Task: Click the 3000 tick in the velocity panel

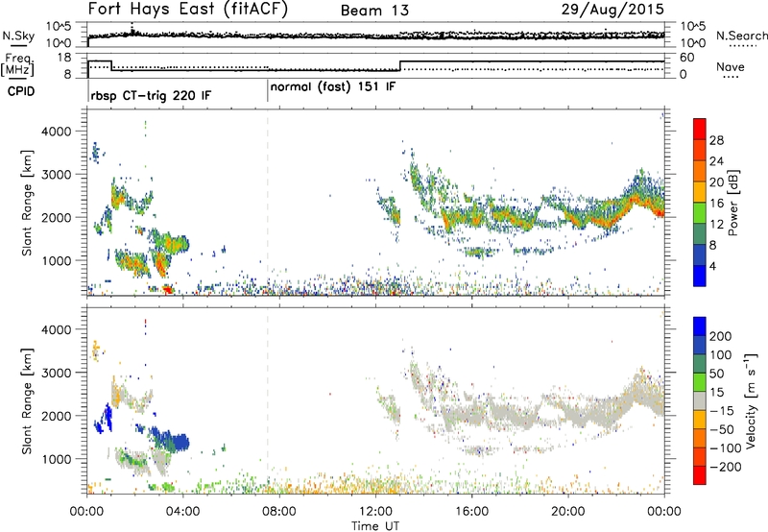Action: click(57, 373)
